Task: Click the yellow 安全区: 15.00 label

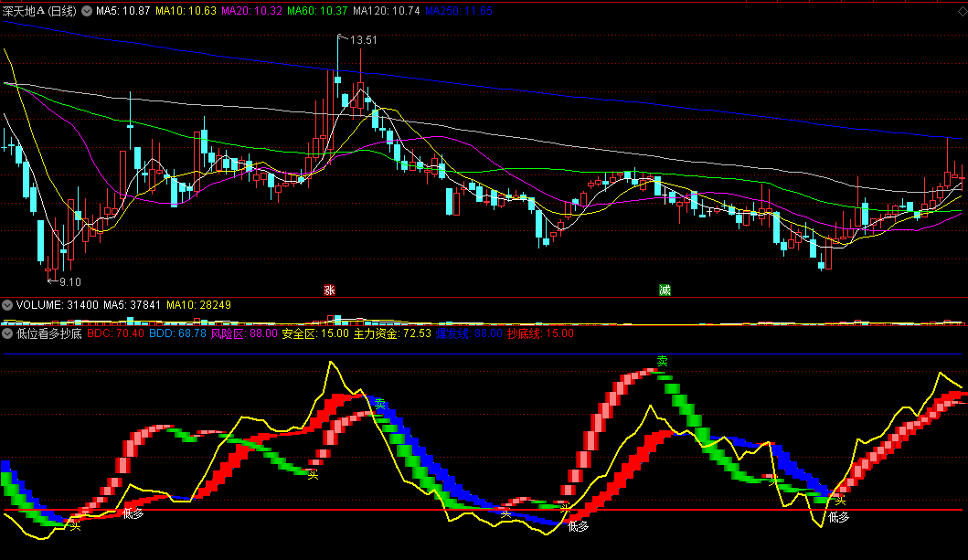Action: click(x=315, y=333)
